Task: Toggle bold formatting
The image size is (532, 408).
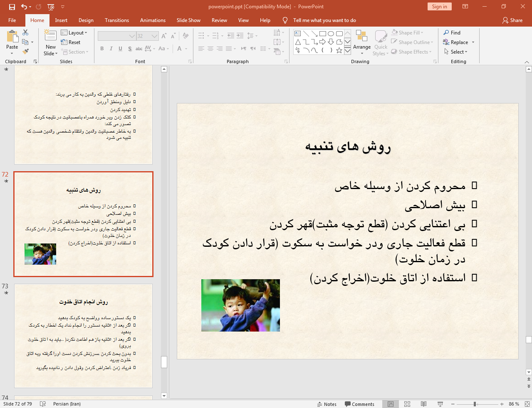Action: (x=102, y=49)
